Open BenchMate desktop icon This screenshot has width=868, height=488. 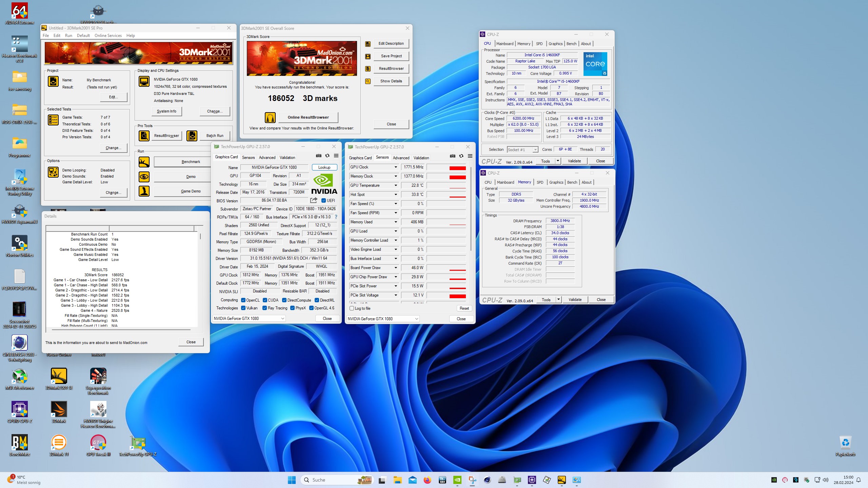[x=20, y=445]
